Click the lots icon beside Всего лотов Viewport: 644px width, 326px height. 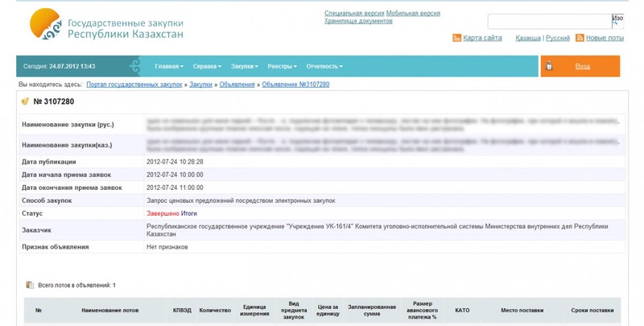pyautogui.click(x=30, y=284)
